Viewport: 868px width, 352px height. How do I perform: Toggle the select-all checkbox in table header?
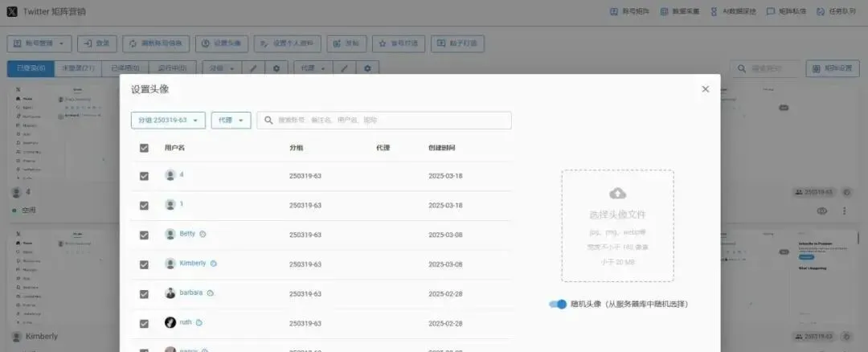[x=144, y=149]
